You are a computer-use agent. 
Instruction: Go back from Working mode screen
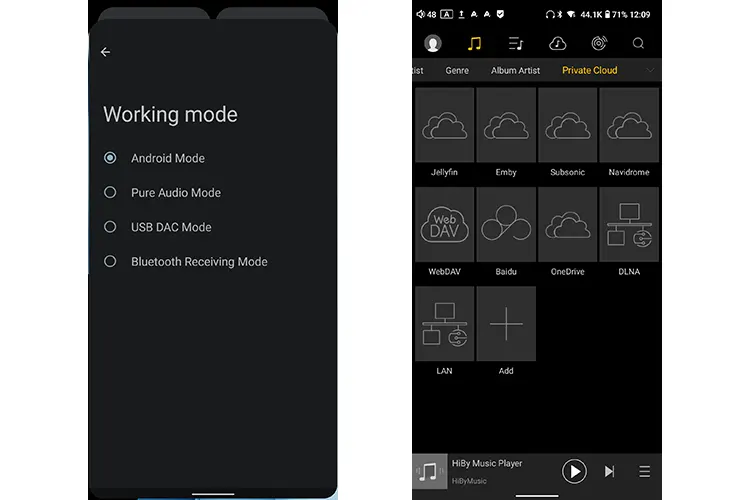tap(106, 52)
